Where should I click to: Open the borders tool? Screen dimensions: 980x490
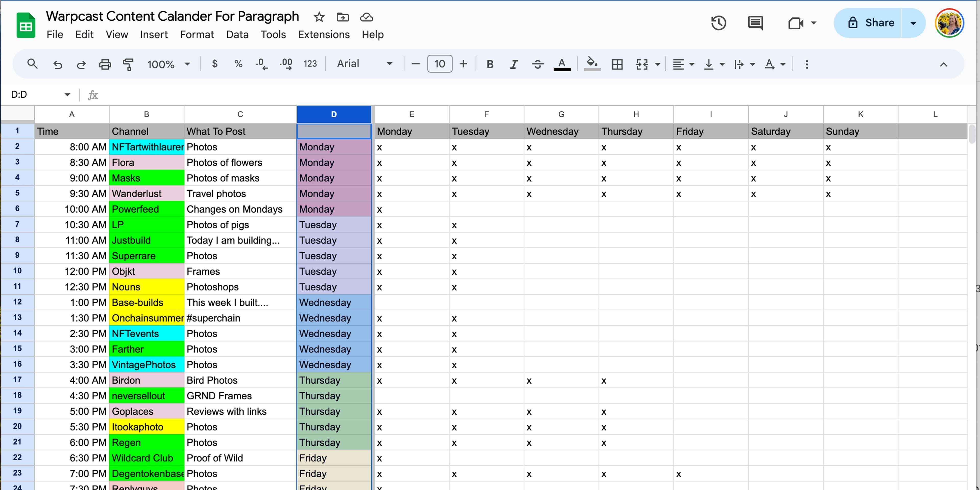pos(617,64)
